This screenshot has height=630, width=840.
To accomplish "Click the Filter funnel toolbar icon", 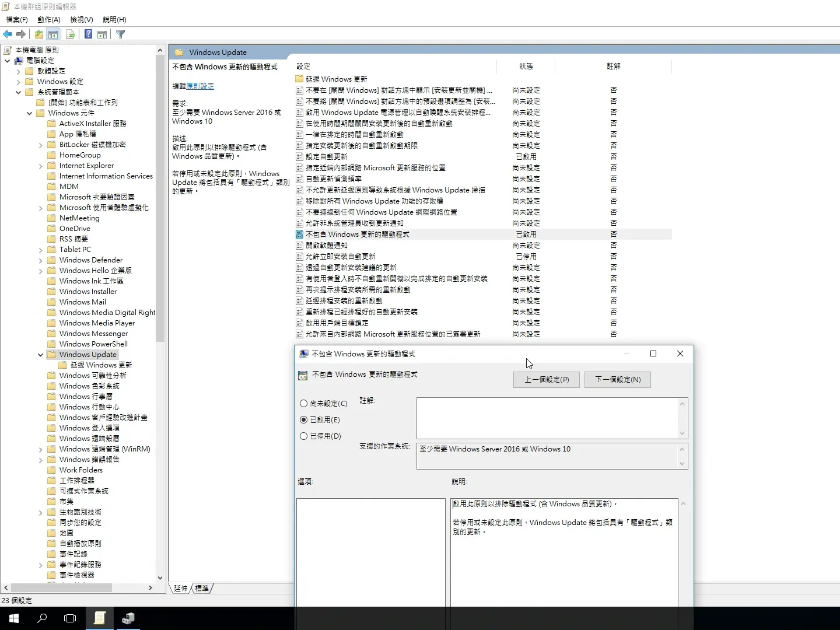I will coord(121,34).
